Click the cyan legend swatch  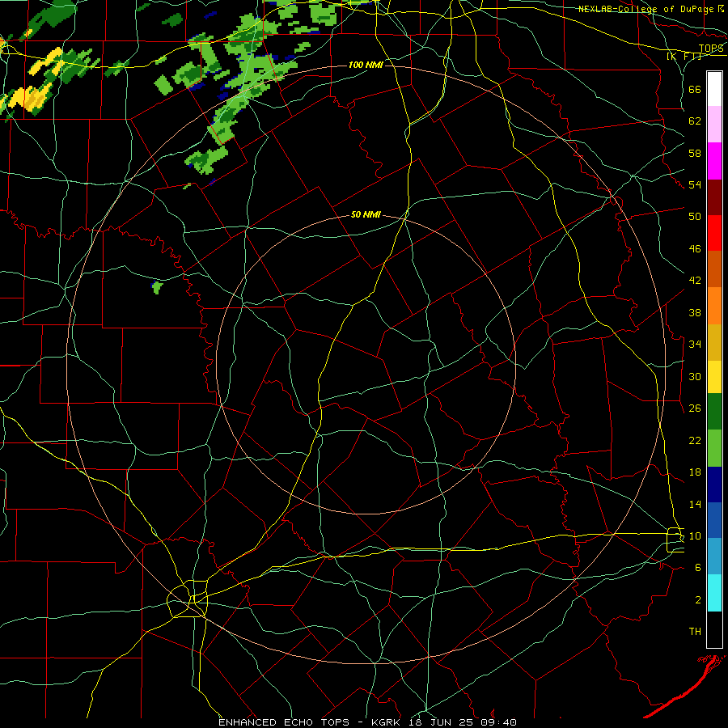(714, 594)
